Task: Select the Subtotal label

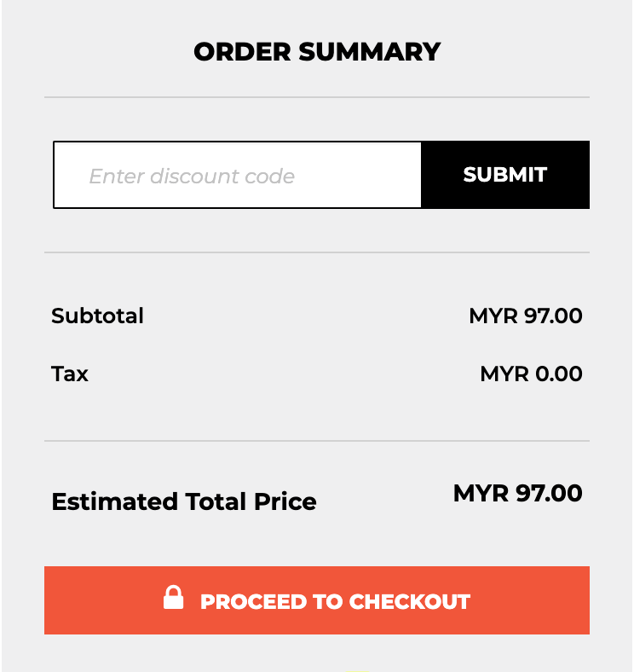Action: [98, 316]
